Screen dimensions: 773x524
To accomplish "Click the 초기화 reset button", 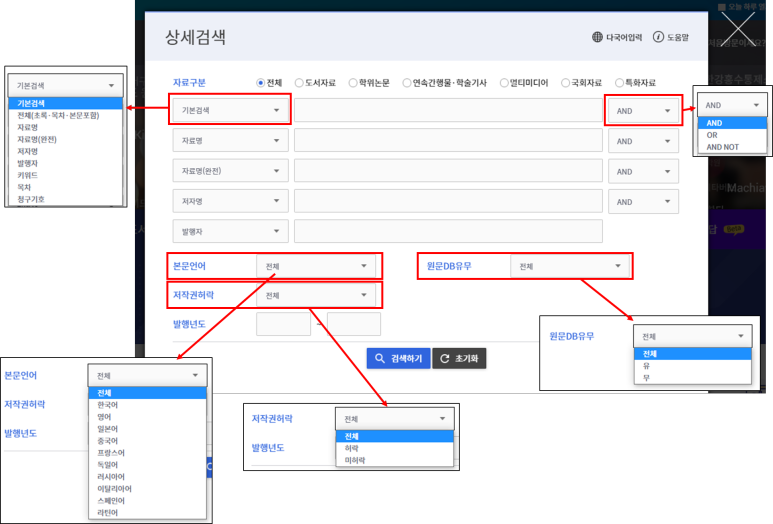I will click(x=459, y=358).
